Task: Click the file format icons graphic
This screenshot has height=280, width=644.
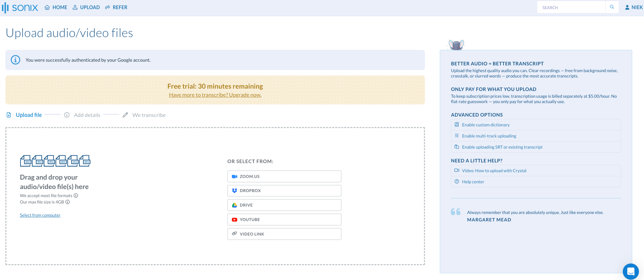Action: pos(55,161)
